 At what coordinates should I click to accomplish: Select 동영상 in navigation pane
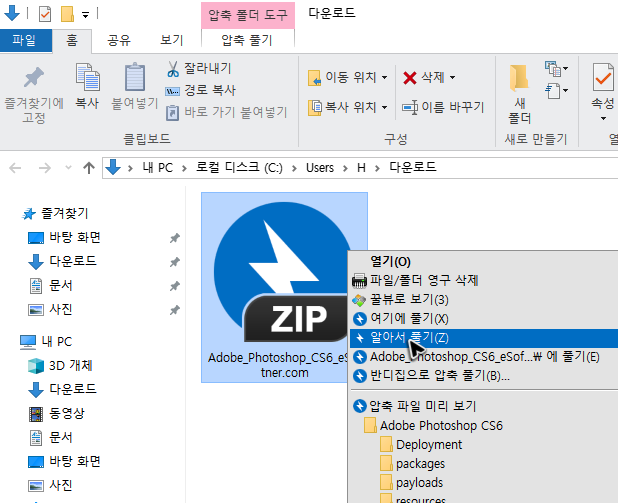57,413
